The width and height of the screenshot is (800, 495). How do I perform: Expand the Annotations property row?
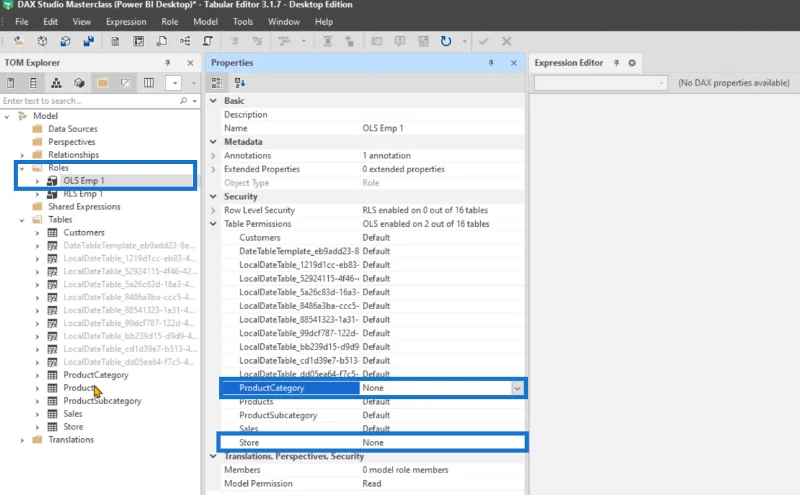click(x=213, y=156)
